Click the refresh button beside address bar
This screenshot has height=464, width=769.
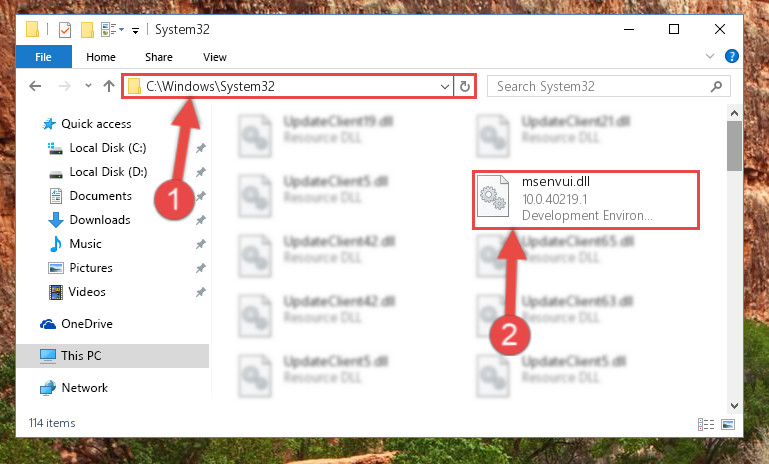click(x=464, y=87)
